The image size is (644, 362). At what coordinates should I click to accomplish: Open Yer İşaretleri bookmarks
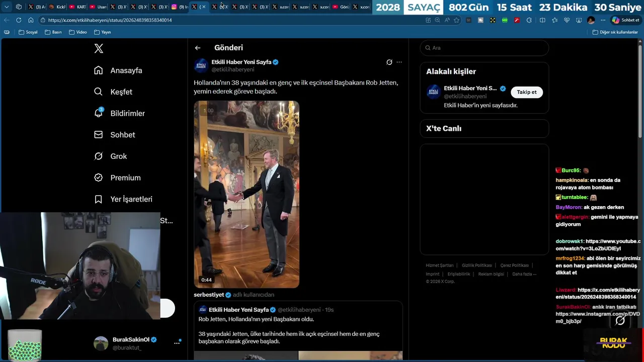[x=123, y=199]
